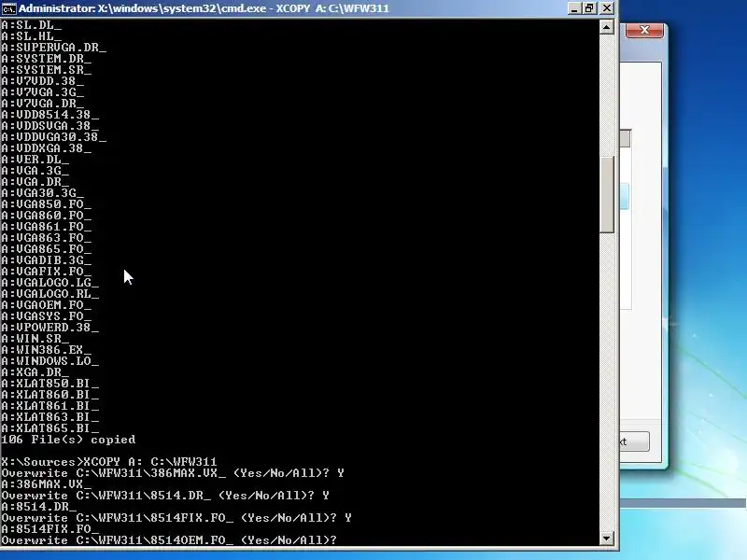The height and width of the screenshot is (560, 747).
Task: Click the line A:V7VGA.DR_
Action: click(x=42, y=104)
